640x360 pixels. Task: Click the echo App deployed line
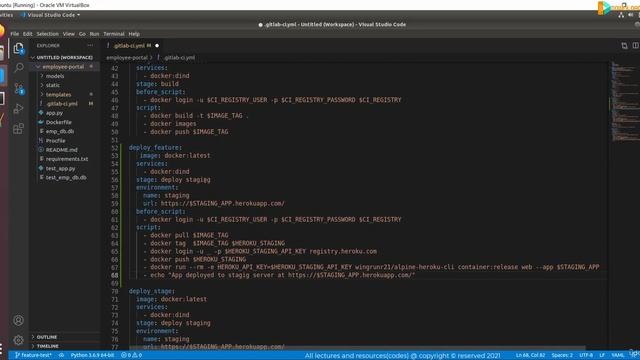[x=279, y=276]
